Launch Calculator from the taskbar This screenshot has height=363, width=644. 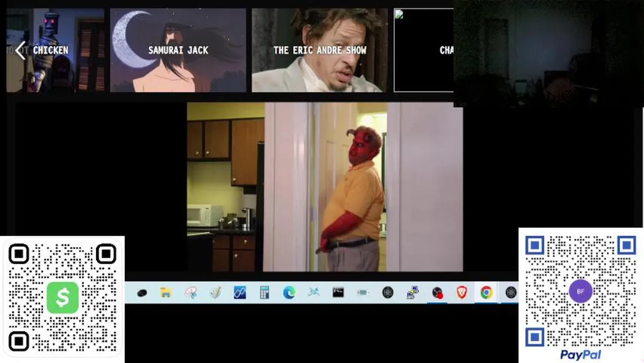click(x=265, y=293)
